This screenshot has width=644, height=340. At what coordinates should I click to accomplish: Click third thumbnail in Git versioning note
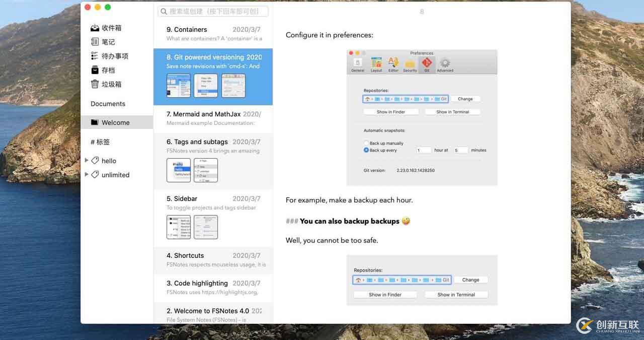[233, 86]
